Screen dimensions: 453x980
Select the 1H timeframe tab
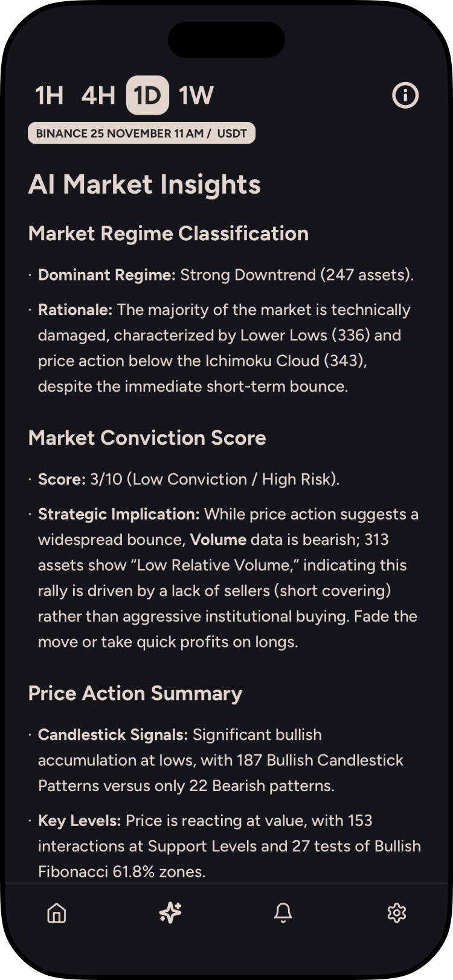point(50,95)
